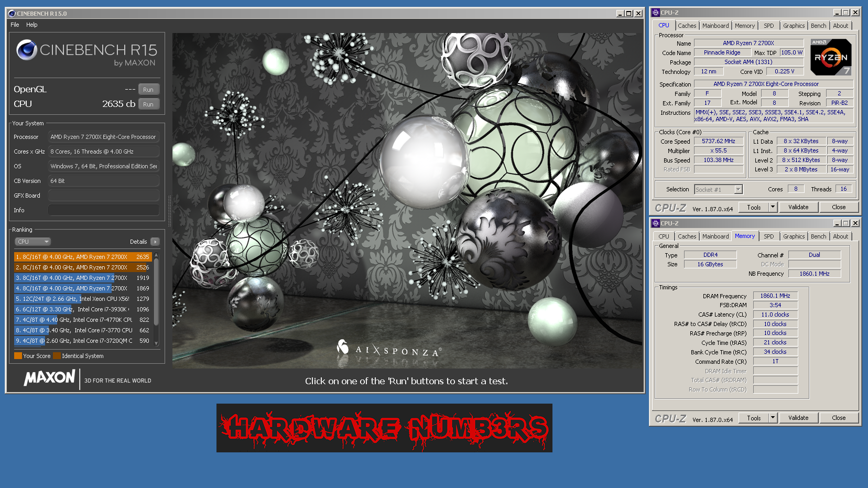The width and height of the screenshot is (868, 488).
Task: Open Mainboard tab in top CPU-Z window
Action: (x=715, y=26)
